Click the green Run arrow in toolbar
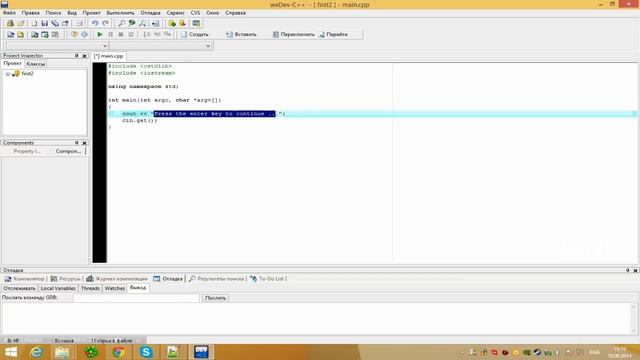The width and height of the screenshot is (640, 360). point(100,35)
